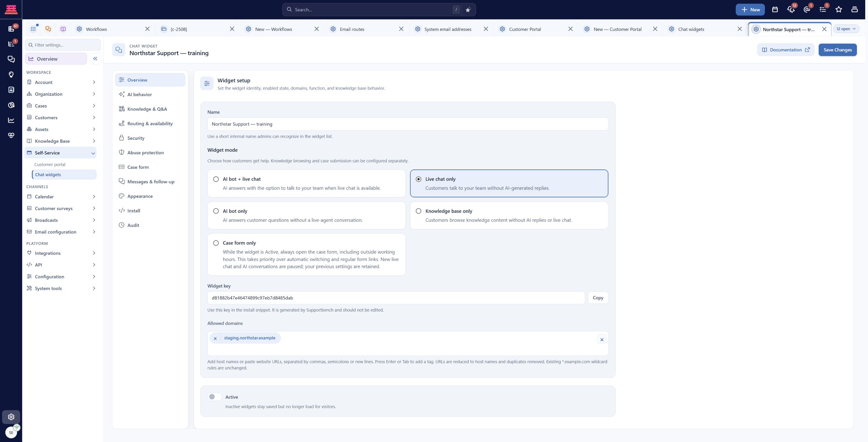Image resolution: width=868 pixels, height=442 pixels.
Task: Expand the Knowledge Base settings section
Action: pyautogui.click(x=61, y=141)
